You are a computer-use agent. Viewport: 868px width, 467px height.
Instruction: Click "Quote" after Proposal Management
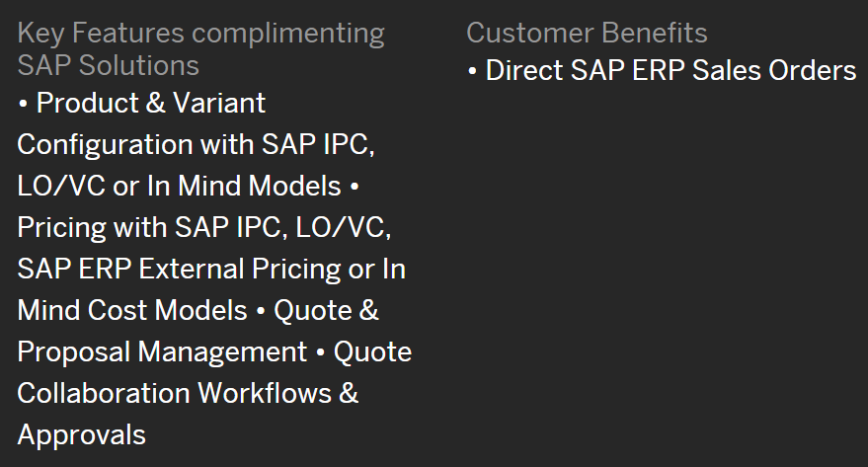(372, 351)
